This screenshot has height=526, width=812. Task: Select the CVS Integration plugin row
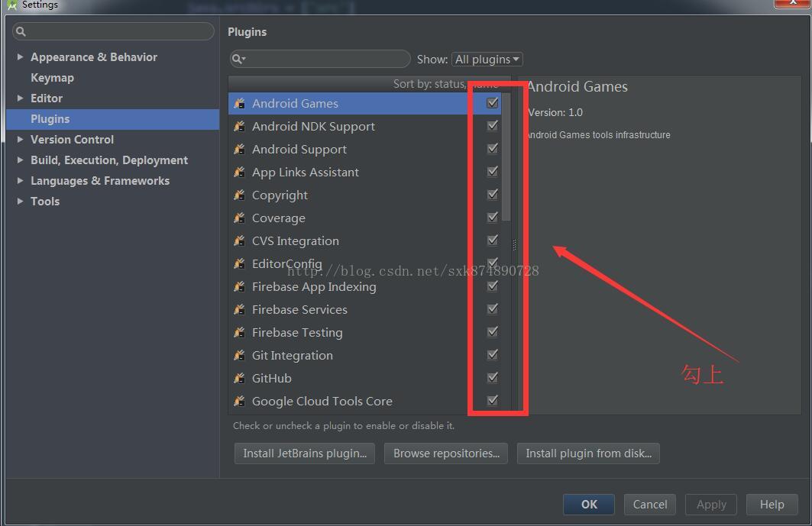pos(364,240)
